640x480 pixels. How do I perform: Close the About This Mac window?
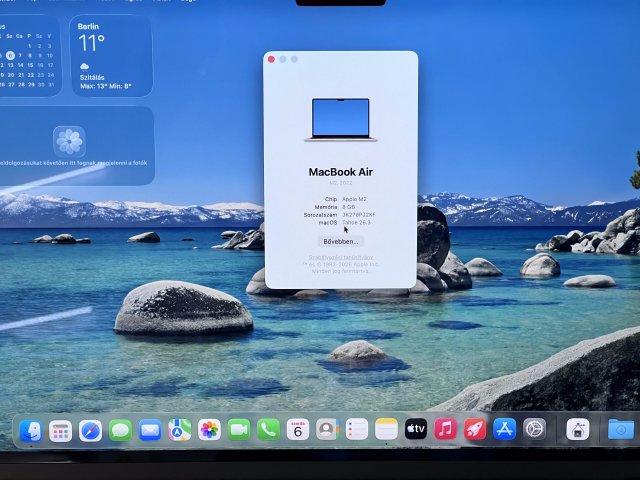pos(271,59)
